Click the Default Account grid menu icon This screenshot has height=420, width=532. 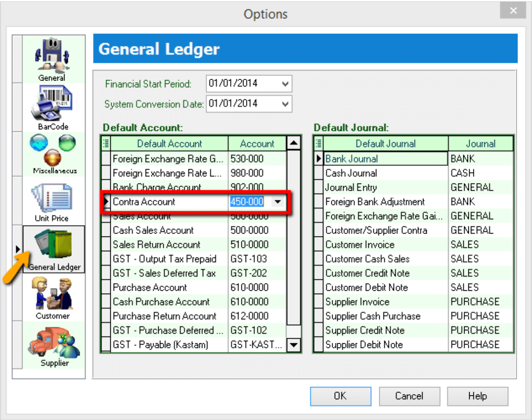[x=106, y=144]
